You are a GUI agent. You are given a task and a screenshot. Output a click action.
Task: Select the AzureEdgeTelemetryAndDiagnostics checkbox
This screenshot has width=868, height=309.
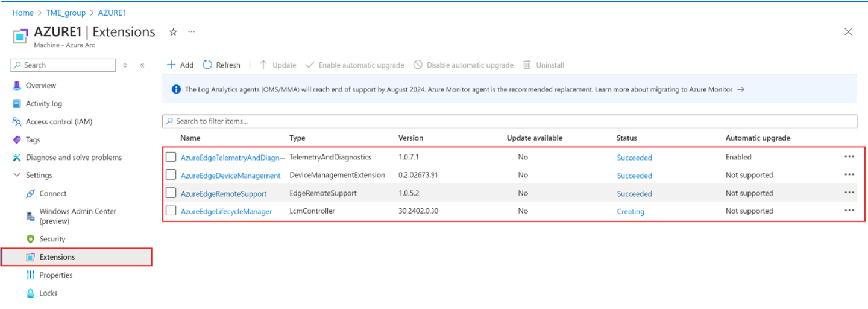171,158
